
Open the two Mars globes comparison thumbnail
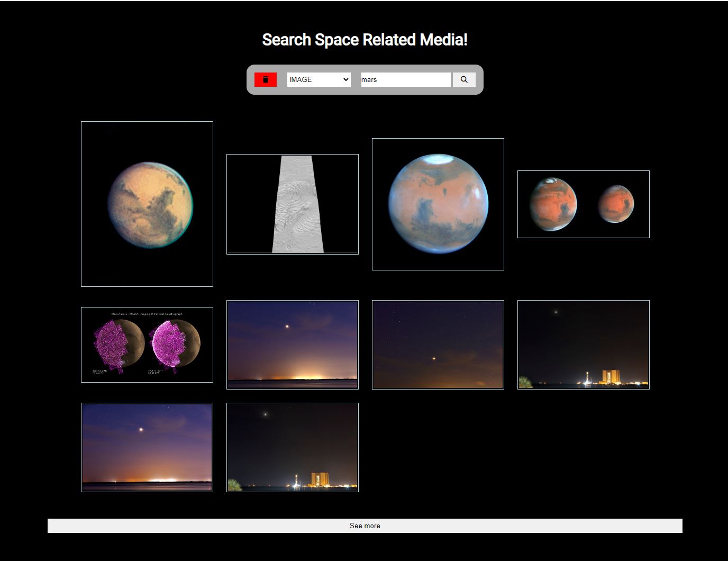(584, 204)
